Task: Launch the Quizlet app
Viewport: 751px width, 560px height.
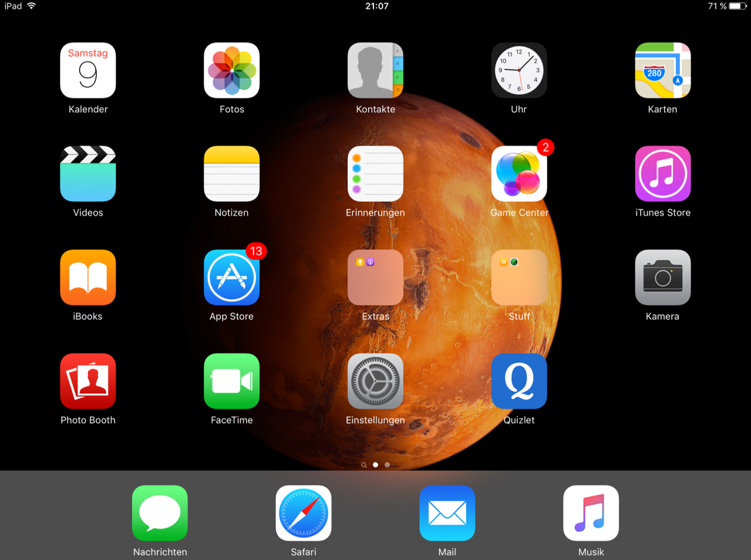Action: point(519,381)
